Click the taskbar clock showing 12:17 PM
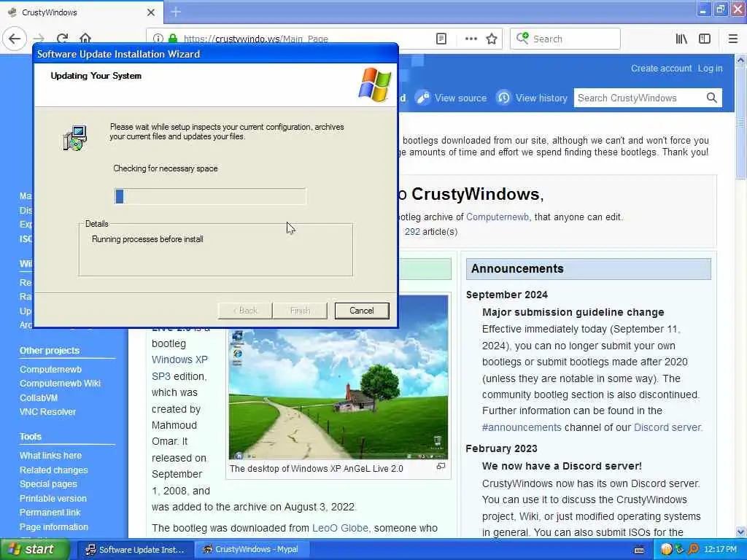This screenshot has width=747, height=560. [x=720, y=550]
